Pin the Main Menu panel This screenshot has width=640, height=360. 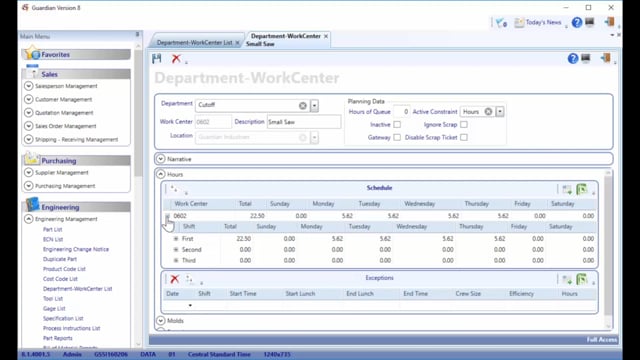pyautogui.click(x=138, y=35)
